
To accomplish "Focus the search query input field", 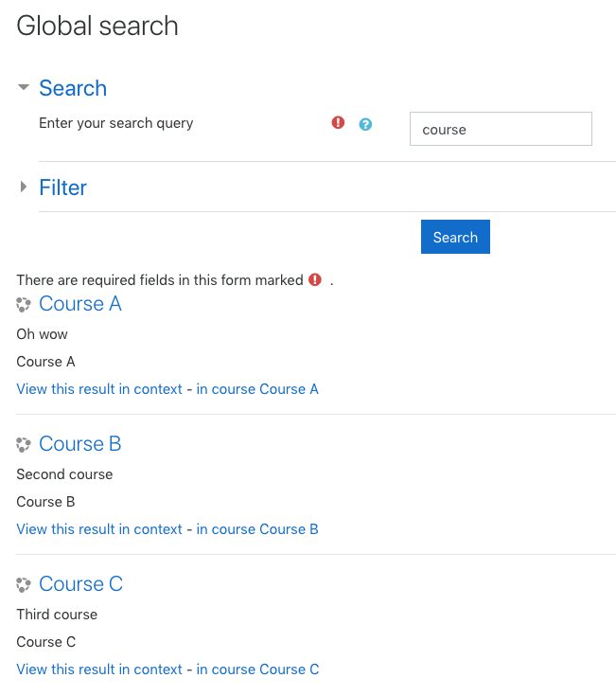I will pyautogui.click(x=501, y=129).
